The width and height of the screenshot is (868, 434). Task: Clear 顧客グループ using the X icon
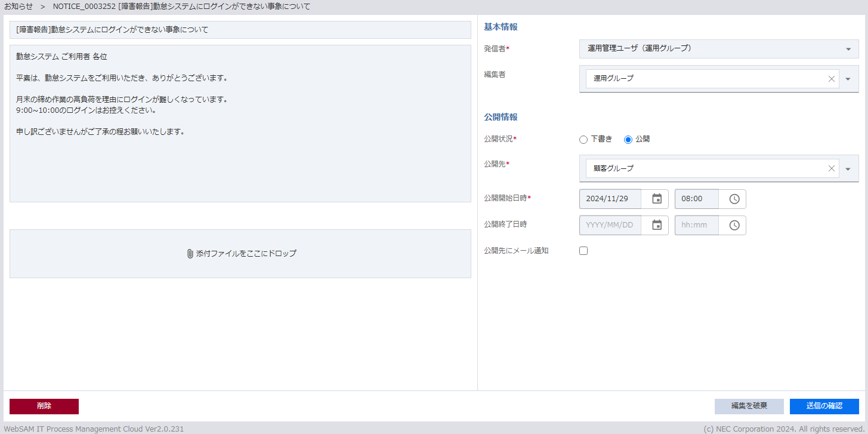831,168
